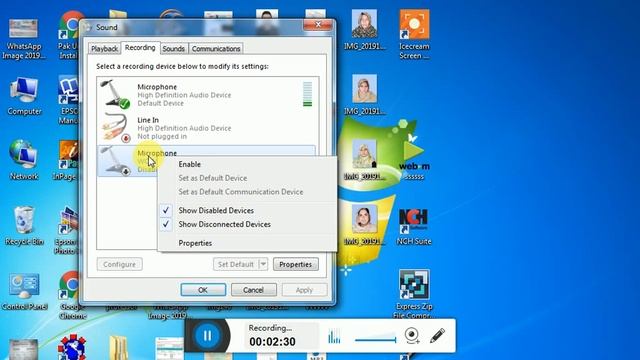The height and width of the screenshot is (360, 640).
Task: Open the fourth IMG_20191 photo near NCH Suite
Action: 364,225
